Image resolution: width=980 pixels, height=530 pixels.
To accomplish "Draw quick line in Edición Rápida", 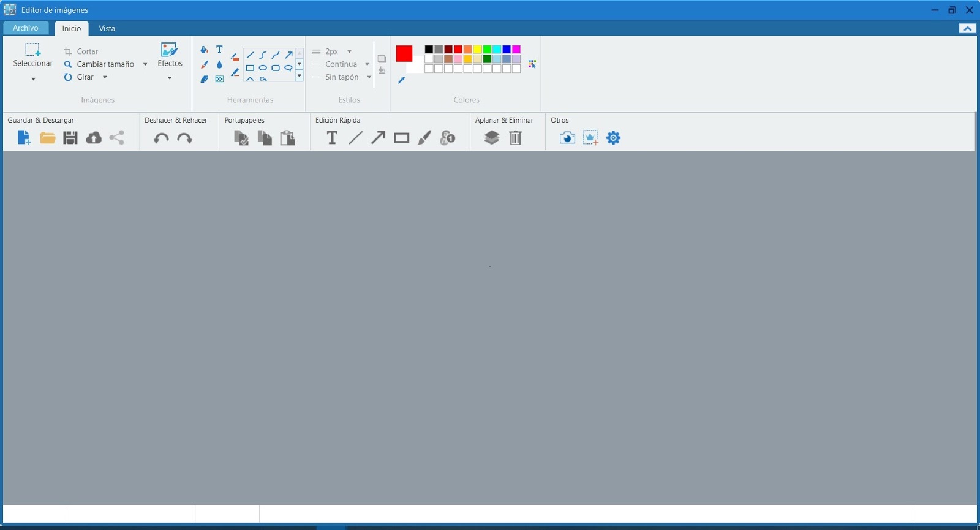I will click(355, 138).
